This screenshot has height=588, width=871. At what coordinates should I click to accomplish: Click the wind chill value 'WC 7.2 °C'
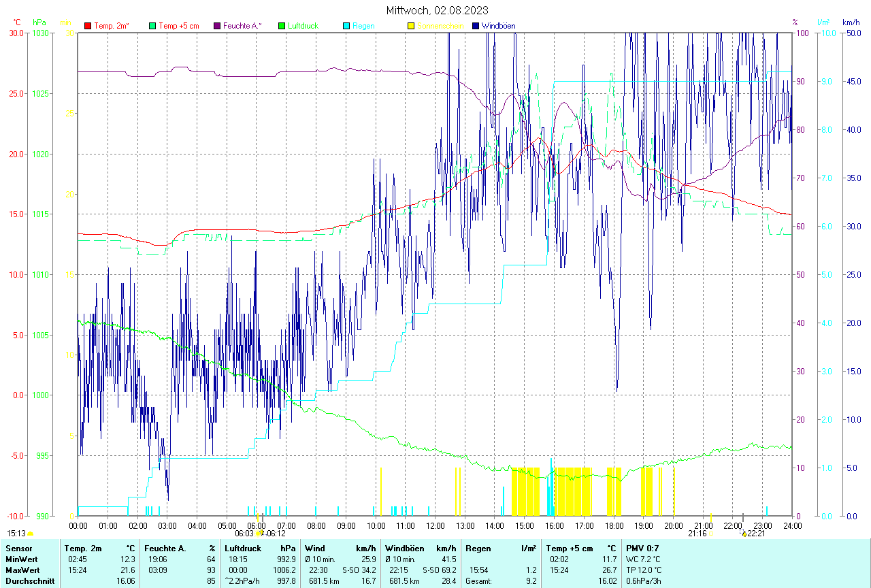tap(644, 559)
